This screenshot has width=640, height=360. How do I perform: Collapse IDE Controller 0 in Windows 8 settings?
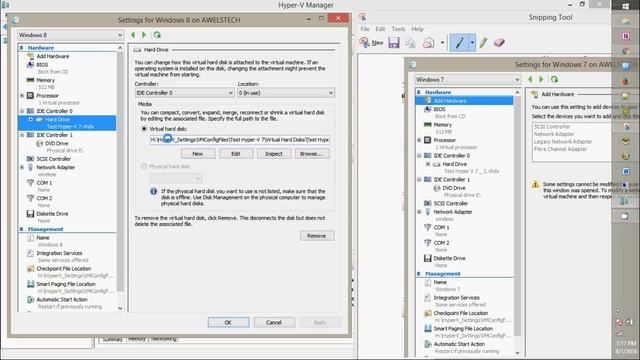(22, 111)
